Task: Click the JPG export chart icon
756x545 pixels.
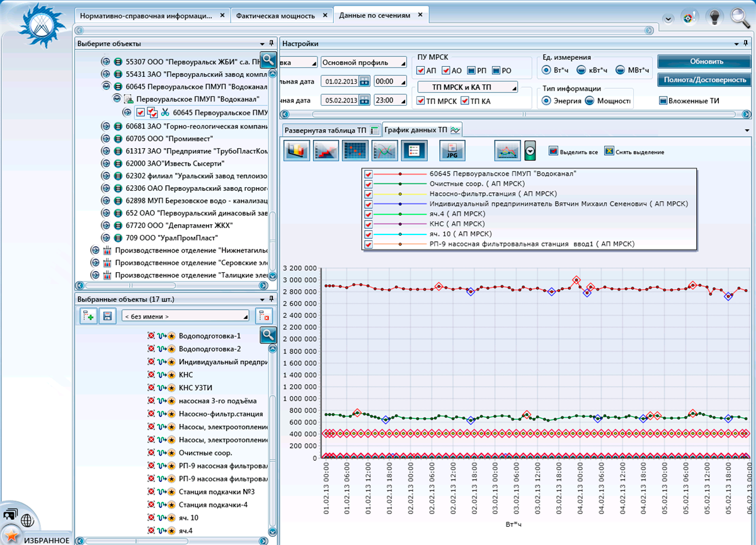Action: point(451,151)
